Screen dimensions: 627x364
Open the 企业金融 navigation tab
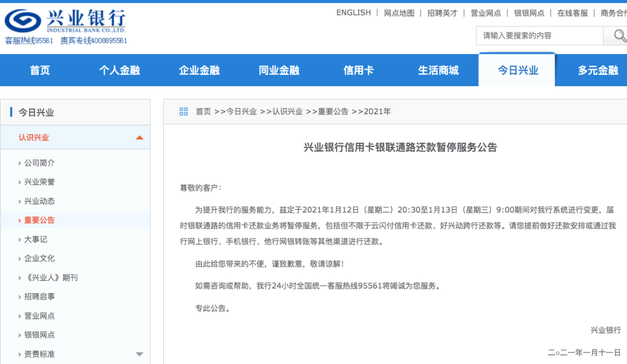(199, 70)
